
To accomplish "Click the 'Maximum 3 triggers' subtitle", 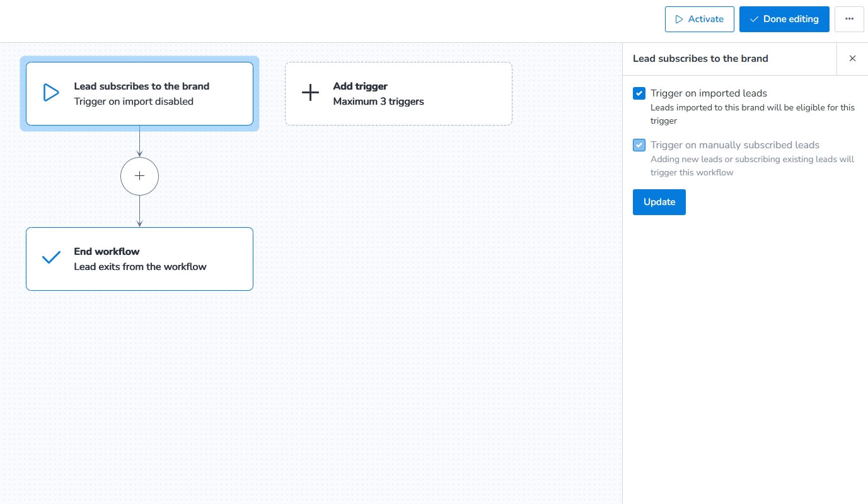I will (x=378, y=102).
